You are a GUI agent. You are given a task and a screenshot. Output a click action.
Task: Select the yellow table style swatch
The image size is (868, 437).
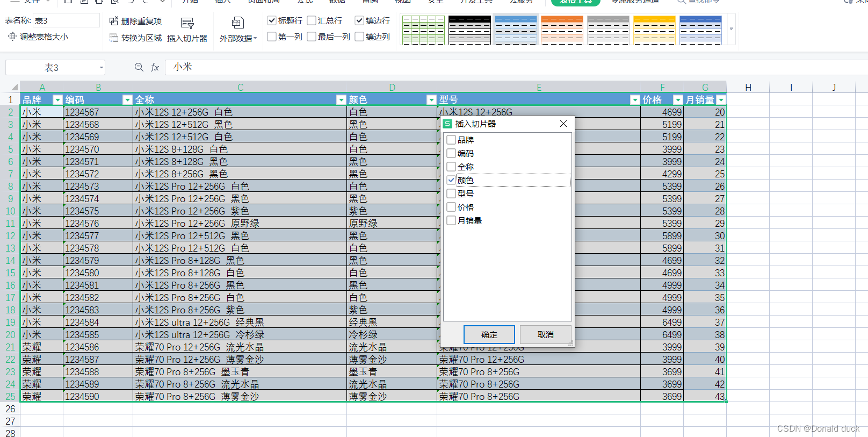tap(654, 30)
